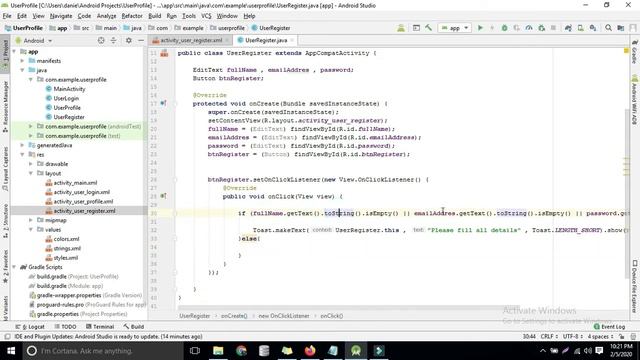This screenshot has width=640, height=360.
Task: Open the File menu
Action: tap(7, 16)
